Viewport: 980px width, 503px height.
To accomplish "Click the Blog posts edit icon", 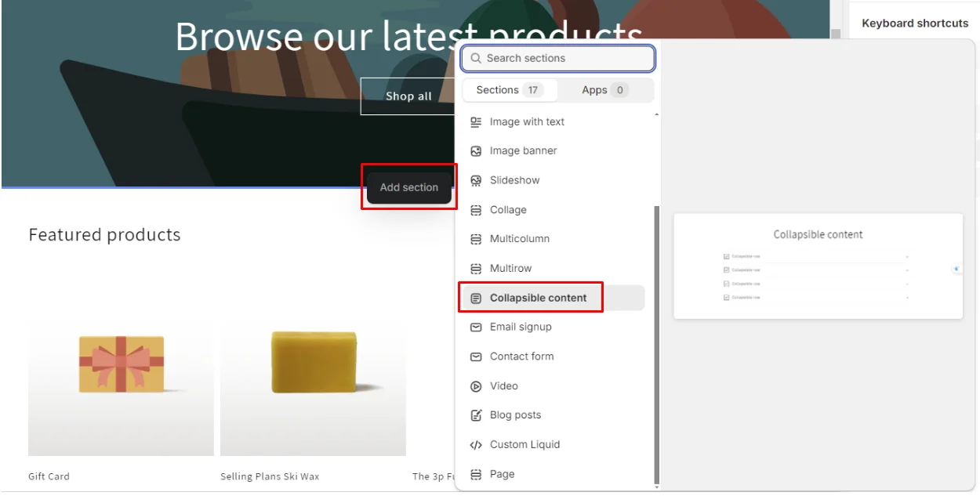I will pos(476,415).
